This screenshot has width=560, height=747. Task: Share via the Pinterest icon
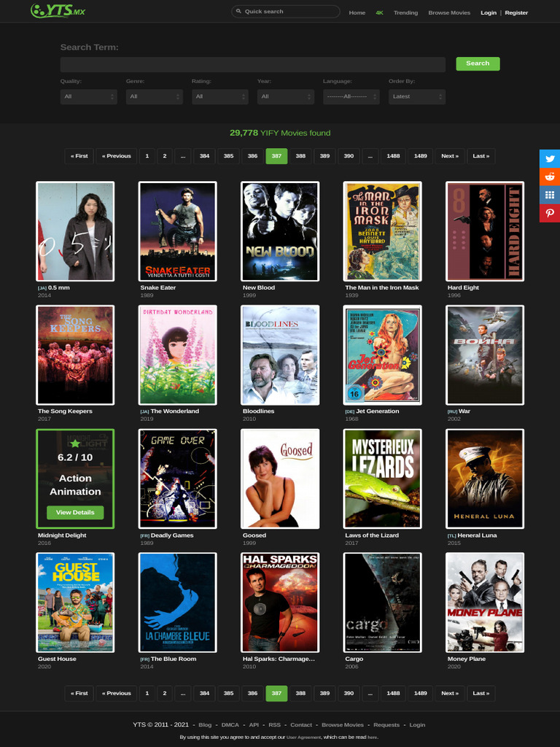550,213
